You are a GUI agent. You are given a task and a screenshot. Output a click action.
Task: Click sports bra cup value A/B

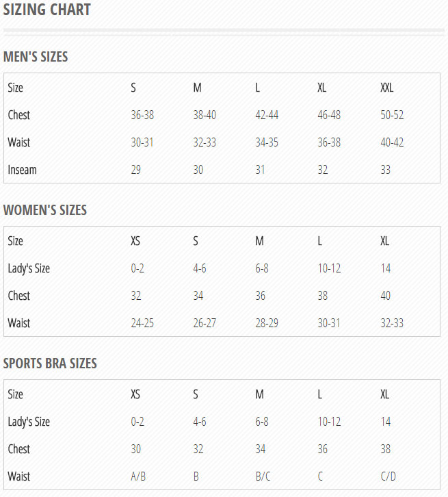(138, 476)
